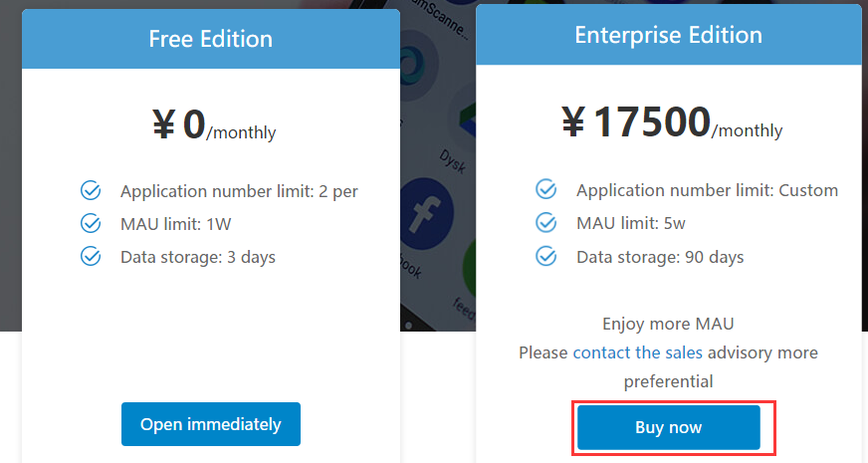Click the checkmark next to MAU limit: 5w
Viewport: 868px width, 463px height.
click(546, 223)
